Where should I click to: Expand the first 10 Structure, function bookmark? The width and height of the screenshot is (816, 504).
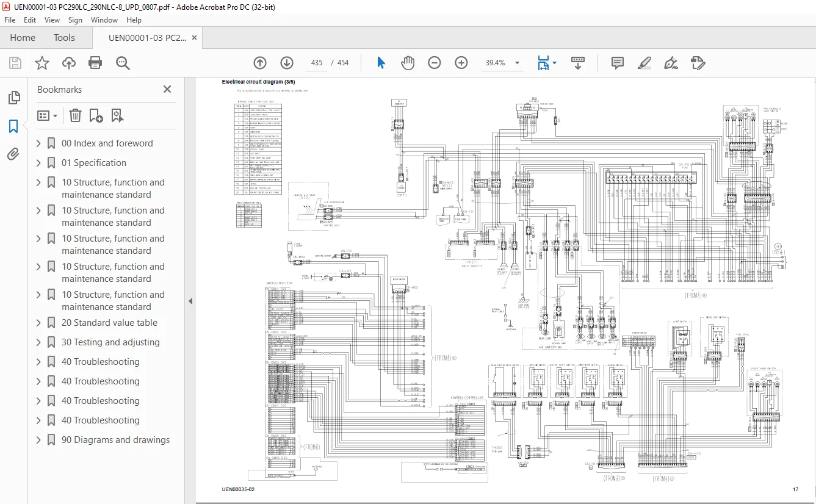38,182
